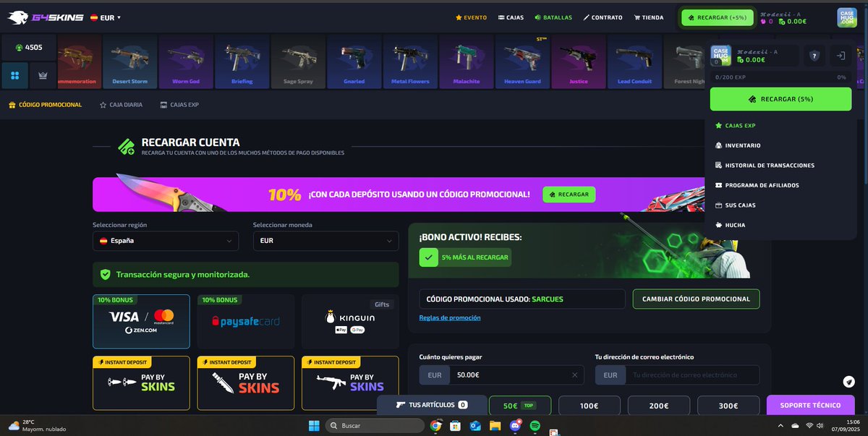Clear the amount field with the X icon

click(x=574, y=375)
